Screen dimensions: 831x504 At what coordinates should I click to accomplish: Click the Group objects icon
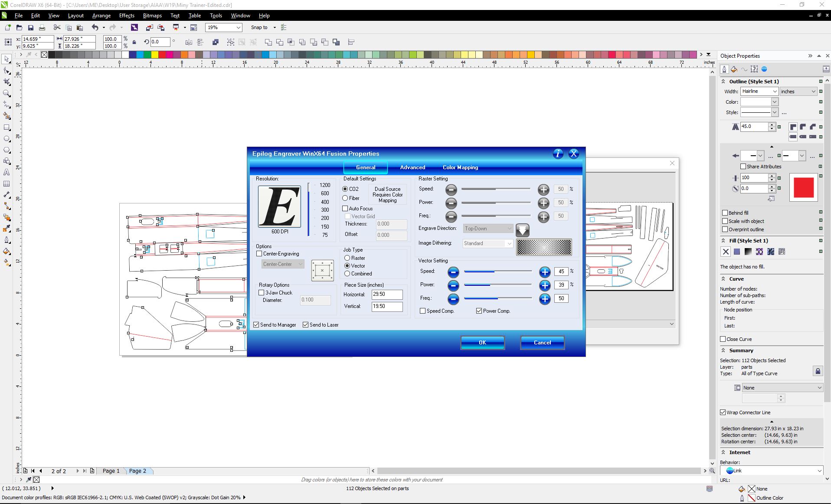pos(231,42)
